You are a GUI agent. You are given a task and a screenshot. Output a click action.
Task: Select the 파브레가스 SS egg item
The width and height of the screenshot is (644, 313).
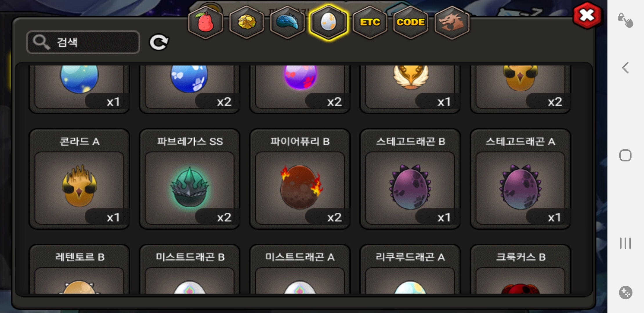pos(190,179)
